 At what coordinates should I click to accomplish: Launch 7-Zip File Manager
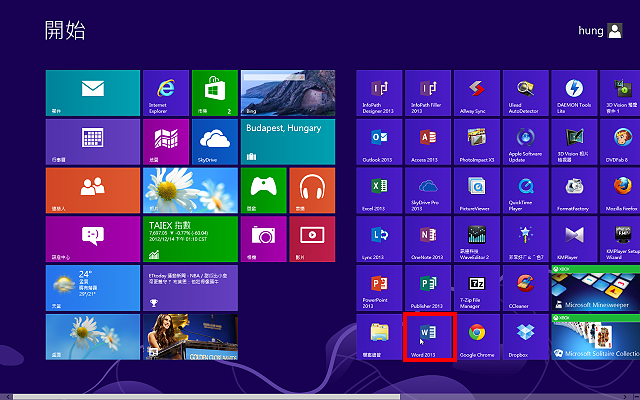(477, 288)
